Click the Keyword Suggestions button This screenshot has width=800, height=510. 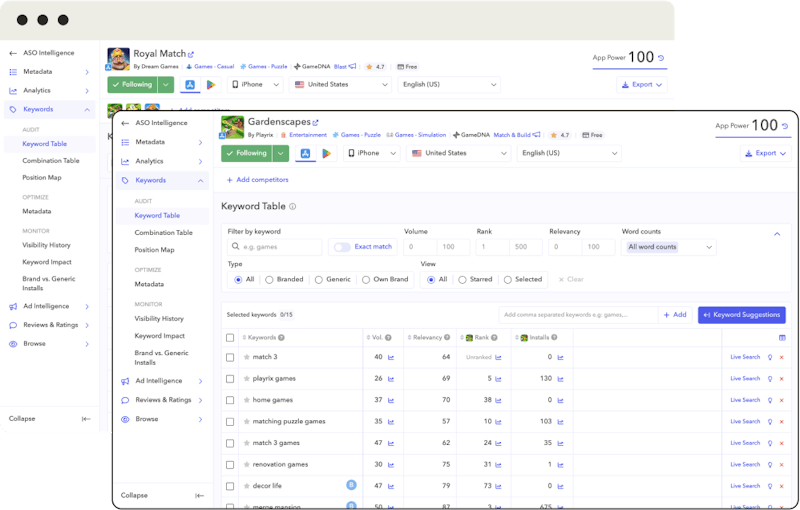(x=741, y=315)
